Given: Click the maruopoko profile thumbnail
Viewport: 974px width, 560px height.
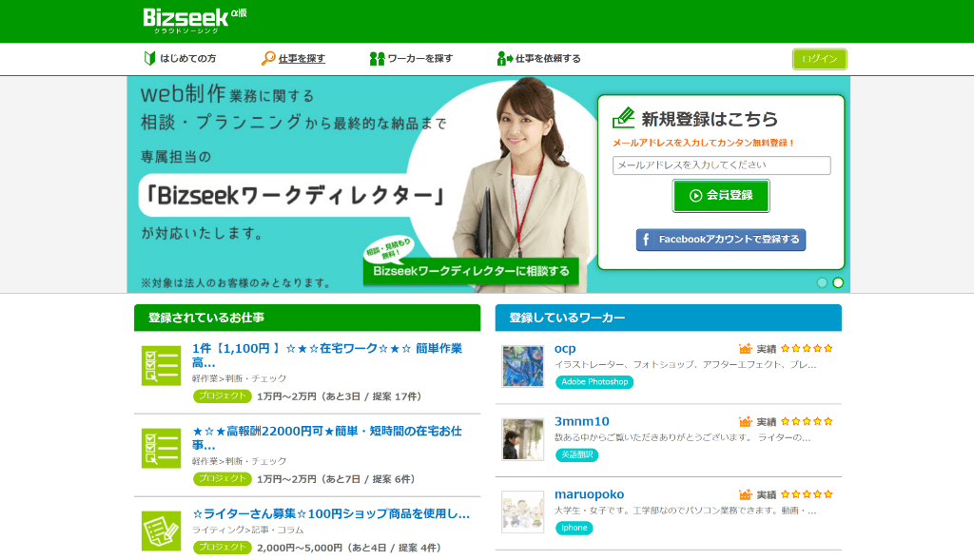Looking at the screenshot, I should tap(522, 512).
